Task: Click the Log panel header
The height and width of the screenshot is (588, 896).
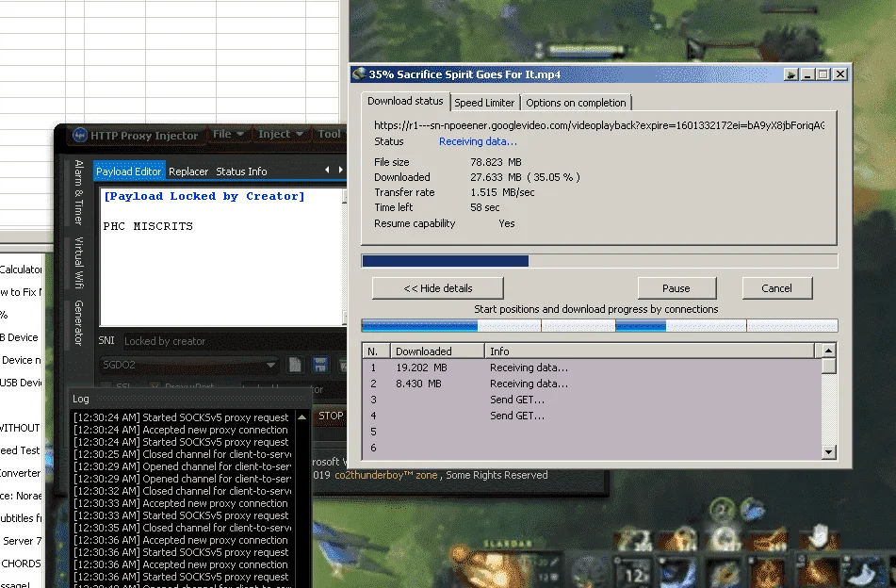Action: 190,399
